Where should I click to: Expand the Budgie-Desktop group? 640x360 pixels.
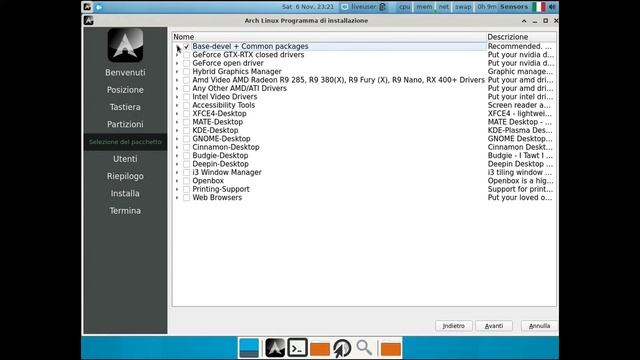[x=177, y=156]
